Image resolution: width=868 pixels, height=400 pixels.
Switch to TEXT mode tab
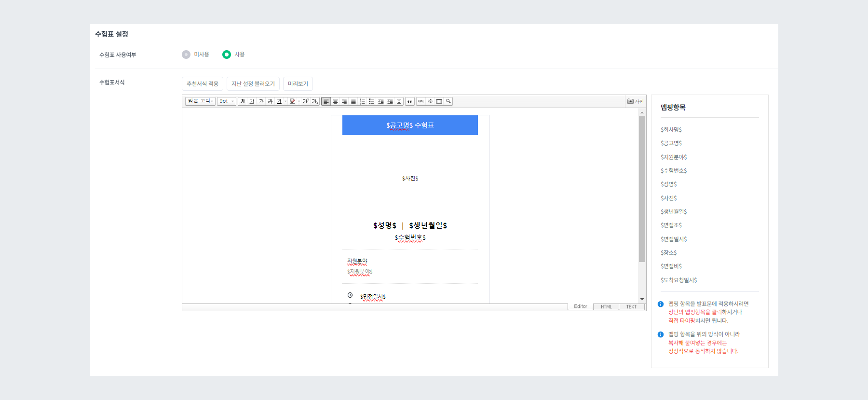coord(632,307)
